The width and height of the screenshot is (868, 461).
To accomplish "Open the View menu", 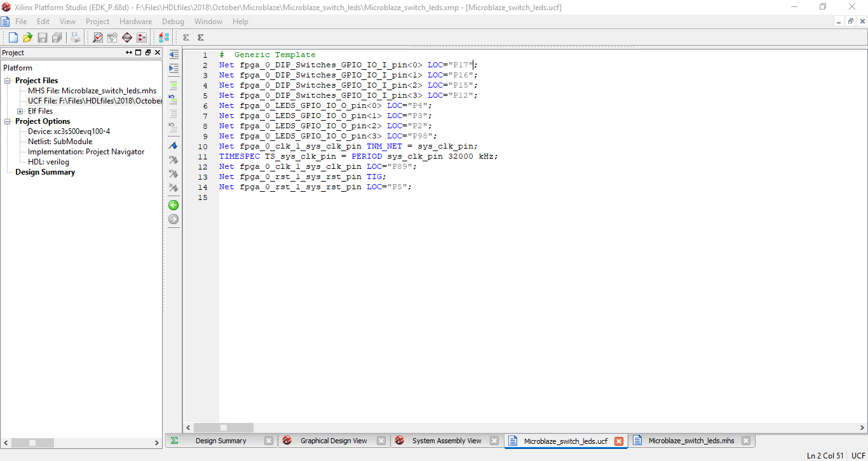I will coord(67,22).
